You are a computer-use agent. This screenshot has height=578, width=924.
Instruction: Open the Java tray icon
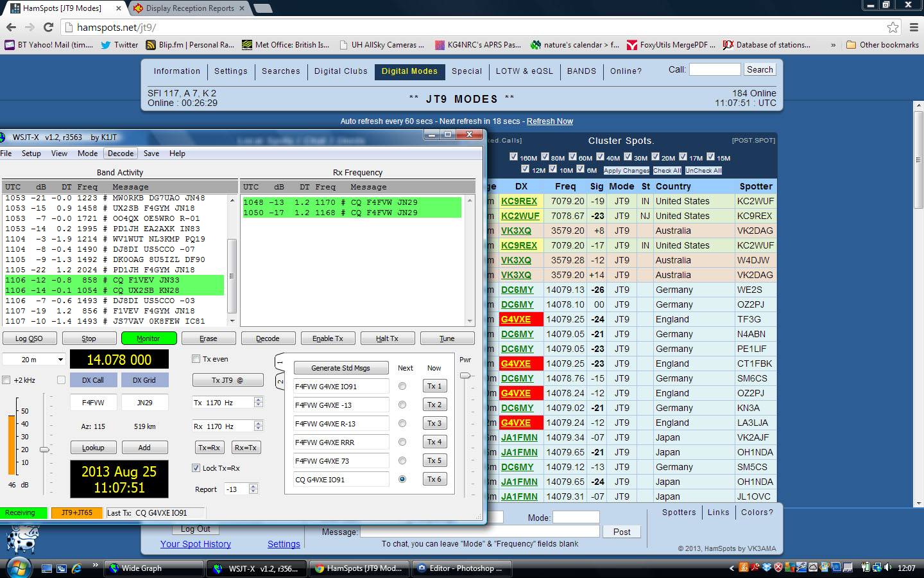tap(744, 567)
